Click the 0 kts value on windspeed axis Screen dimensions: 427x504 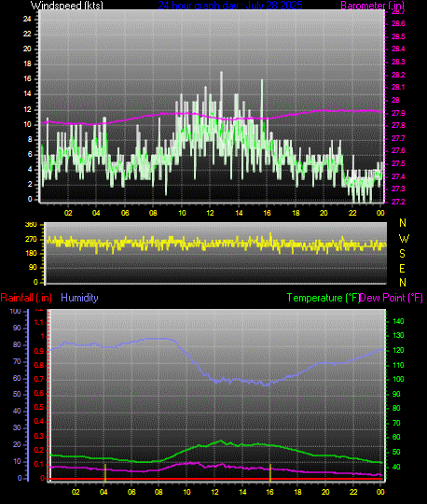[30, 200]
